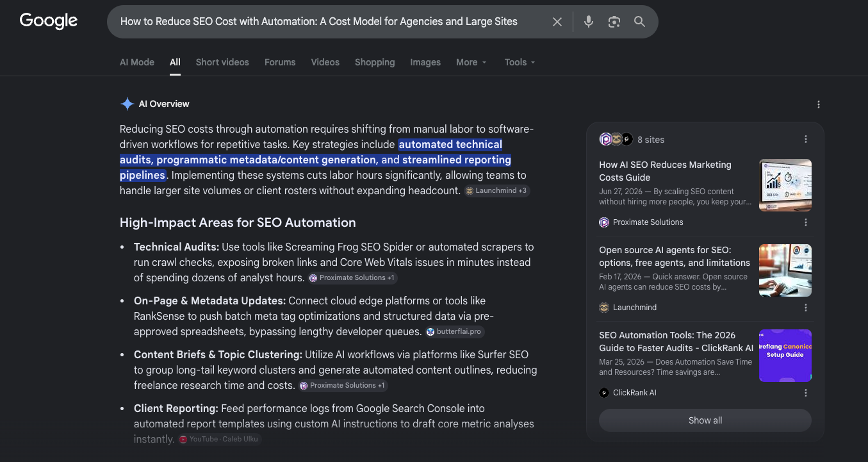Click Client Reporting bullet heading
This screenshot has height=462, width=868.
[x=176, y=408]
